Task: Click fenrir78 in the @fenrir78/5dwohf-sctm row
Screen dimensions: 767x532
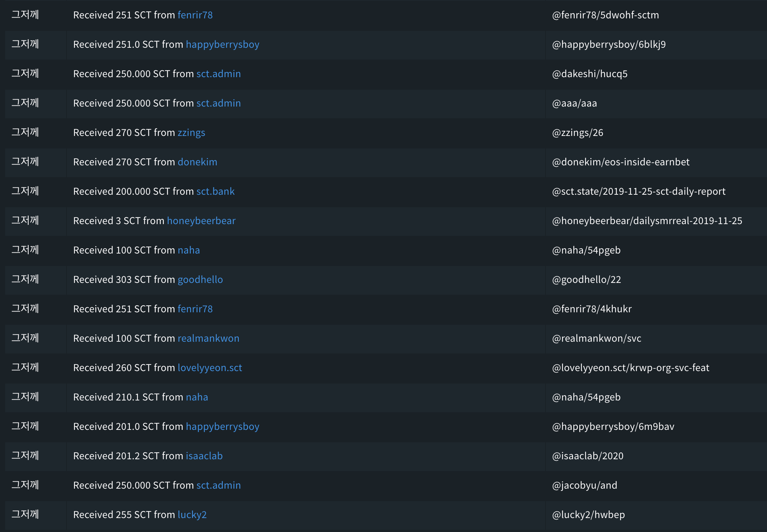Action: [195, 15]
